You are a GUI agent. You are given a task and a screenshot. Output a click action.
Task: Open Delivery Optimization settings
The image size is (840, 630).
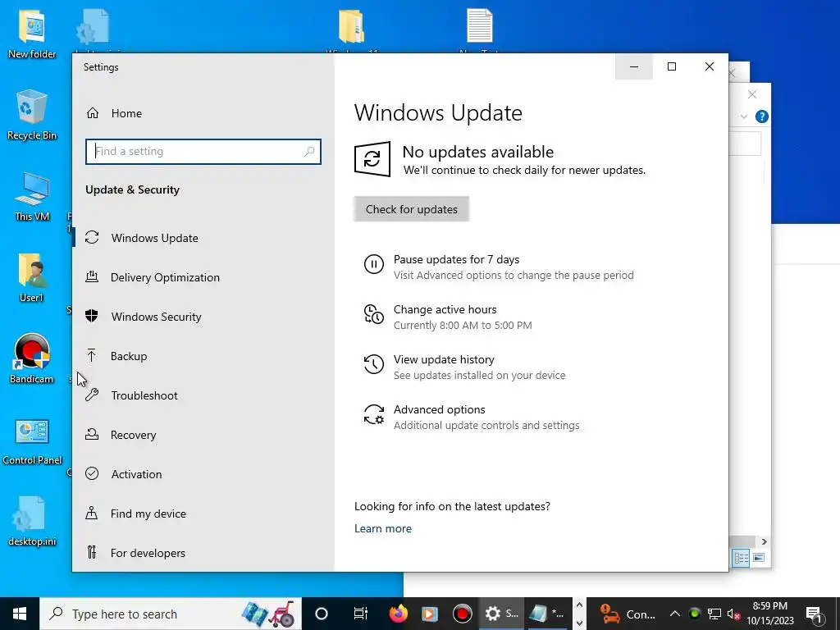pyautogui.click(x=203, y=277)
